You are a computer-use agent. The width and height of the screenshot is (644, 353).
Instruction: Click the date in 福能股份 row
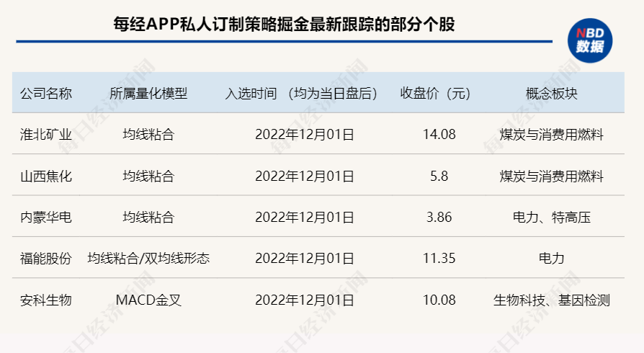coord(304,258)
